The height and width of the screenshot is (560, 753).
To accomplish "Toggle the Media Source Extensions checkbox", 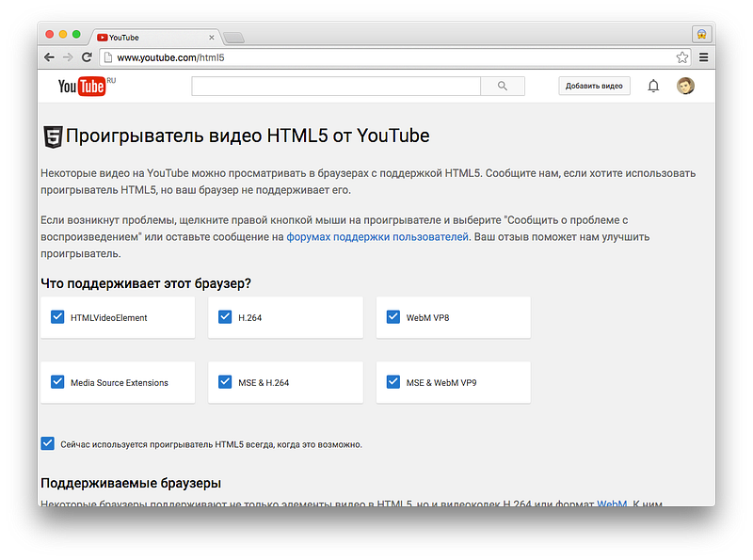I will click(57, 382).
